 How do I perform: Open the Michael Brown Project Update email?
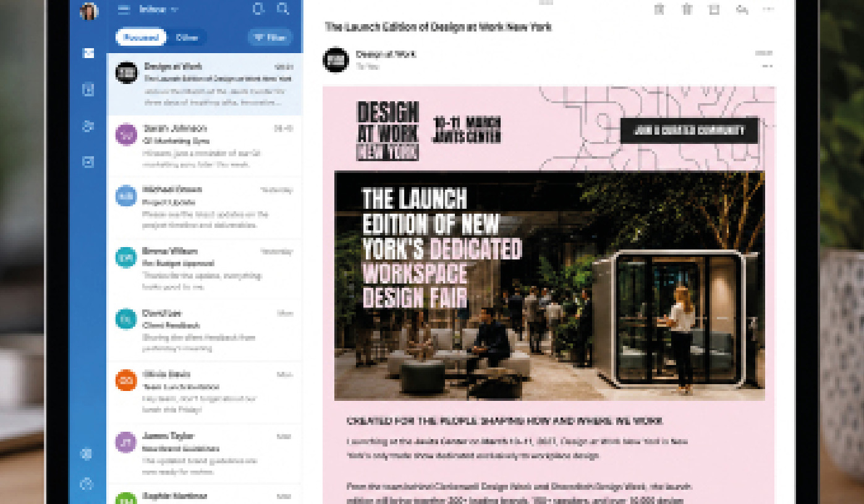pos(205,208)
